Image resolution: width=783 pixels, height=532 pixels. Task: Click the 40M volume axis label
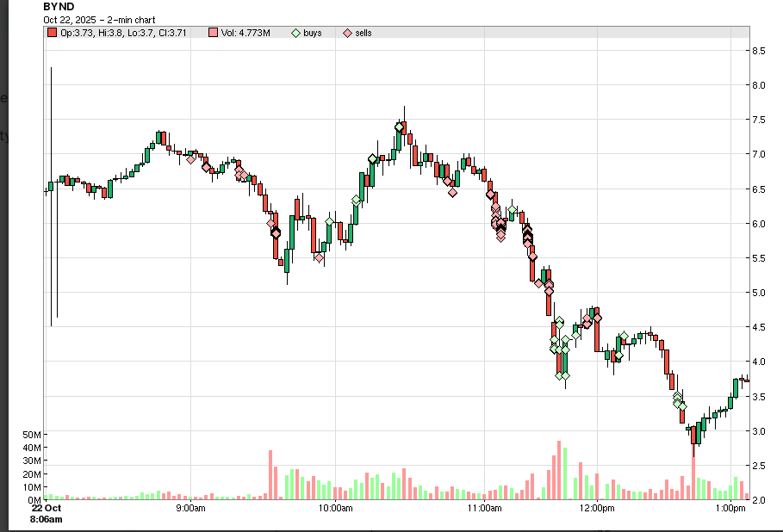click(x=32, y=448)
